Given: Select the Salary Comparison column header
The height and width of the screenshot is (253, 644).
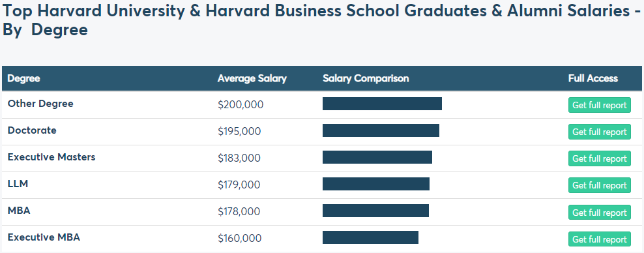Looking at the screenshot, I should (x=366, y=78).
